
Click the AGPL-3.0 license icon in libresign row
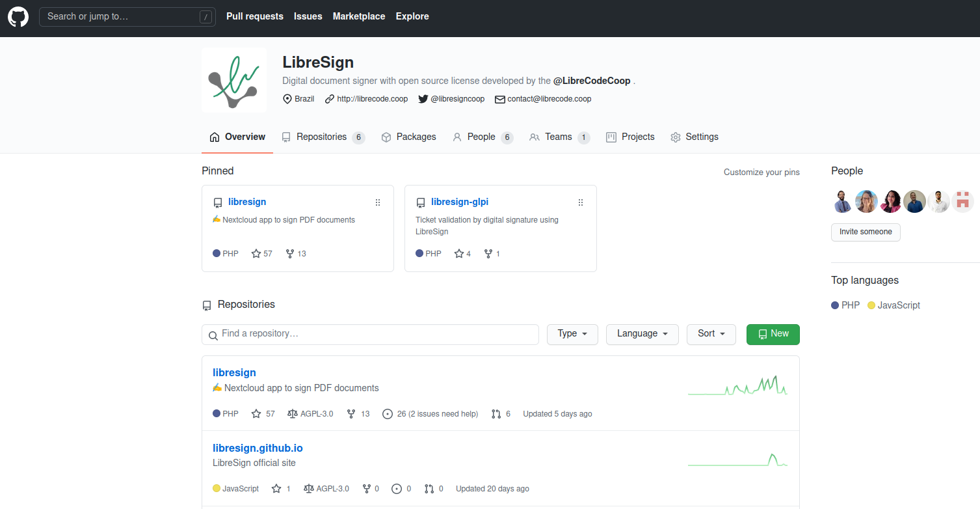292,414
